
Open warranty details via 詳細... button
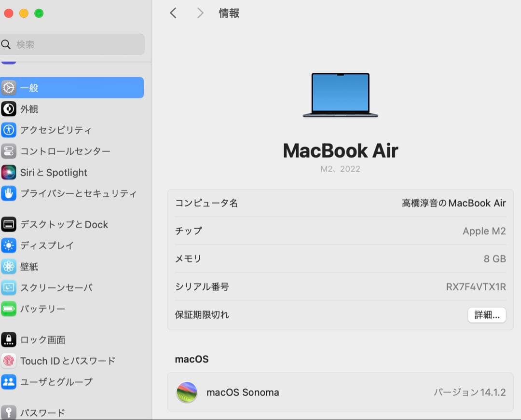(487, 315)
